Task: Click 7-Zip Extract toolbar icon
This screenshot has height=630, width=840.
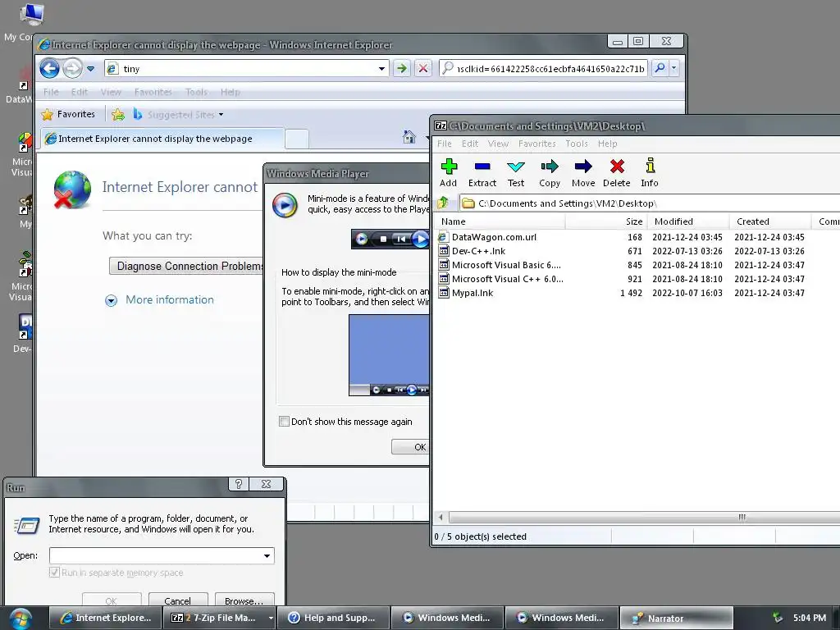Action: tap(482, 173)
